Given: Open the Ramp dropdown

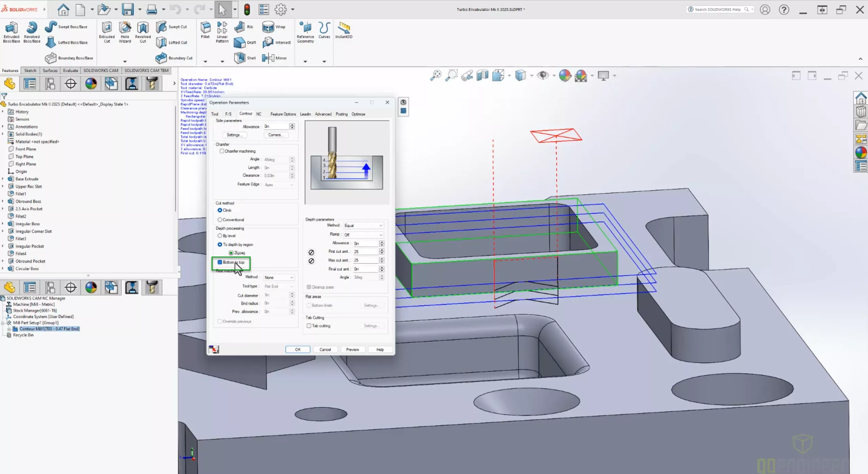Looking at the screenshot, I should point(364,235).
